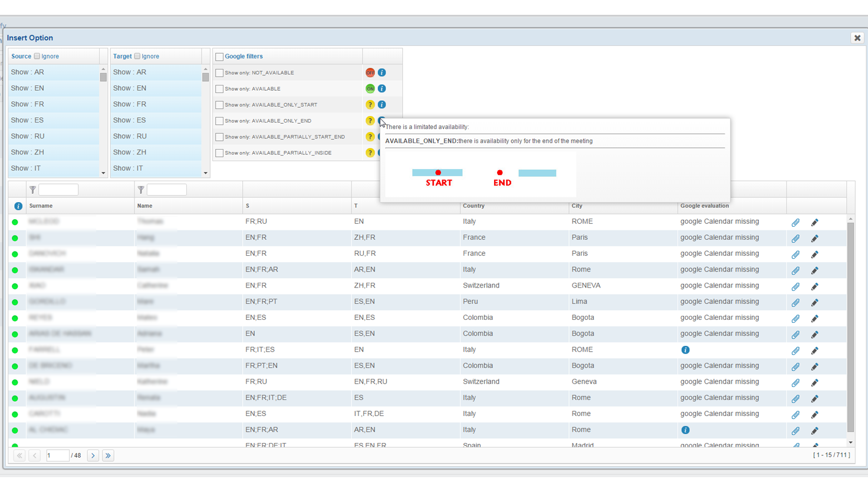Image resolution: width=868 pixels, height=499 pixels.
Task: Click the pencil icon in the IT,FR,DE Rome row
Action: (x=815, y=415)
